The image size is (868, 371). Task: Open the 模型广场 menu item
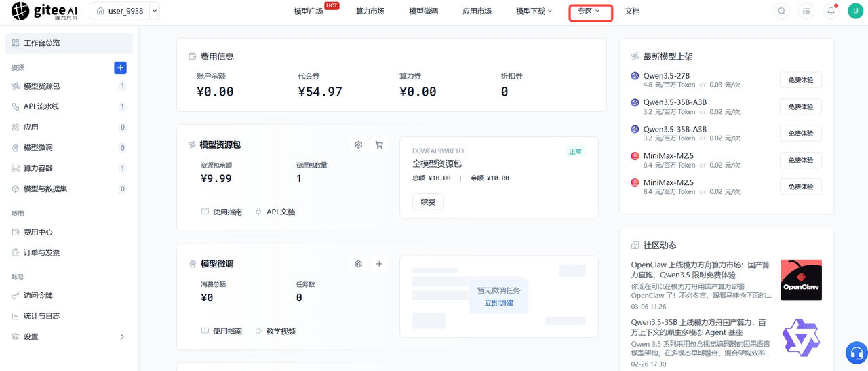click(309, 12)
